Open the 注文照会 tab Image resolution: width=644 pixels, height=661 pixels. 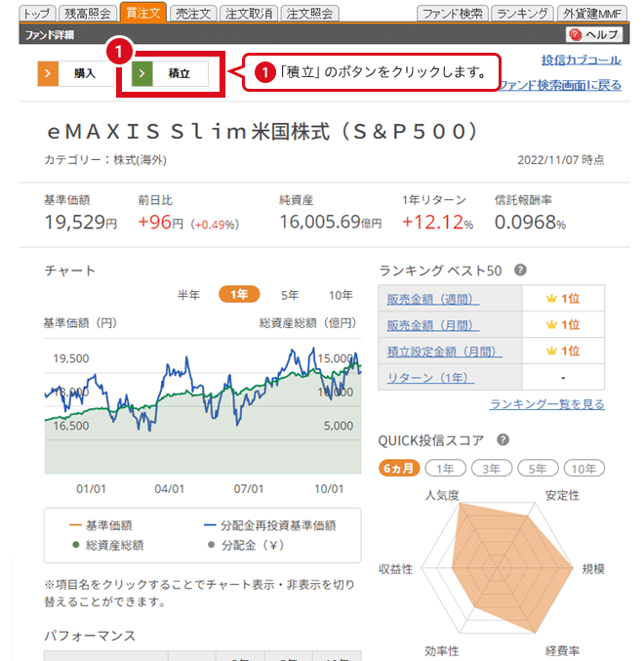[x=309, y=14]
